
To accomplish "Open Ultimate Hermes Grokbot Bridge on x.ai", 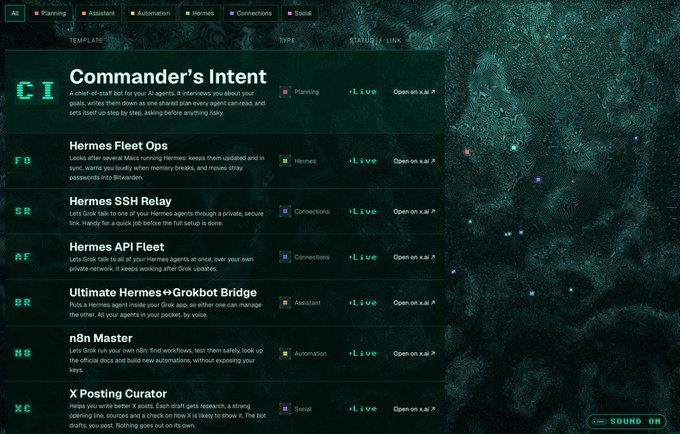I will pyautogui.click(x=414, y=303).
